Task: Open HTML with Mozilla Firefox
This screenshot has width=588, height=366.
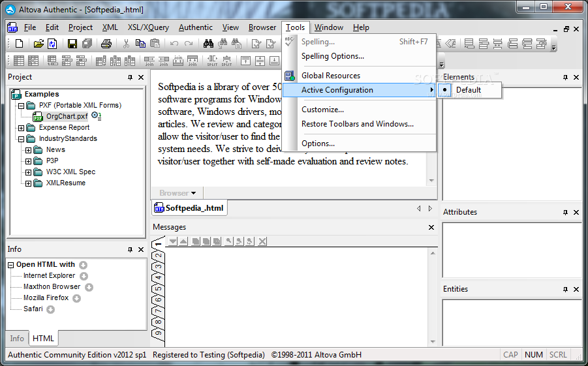Action: pyautogui.click(x=46, y=297)
